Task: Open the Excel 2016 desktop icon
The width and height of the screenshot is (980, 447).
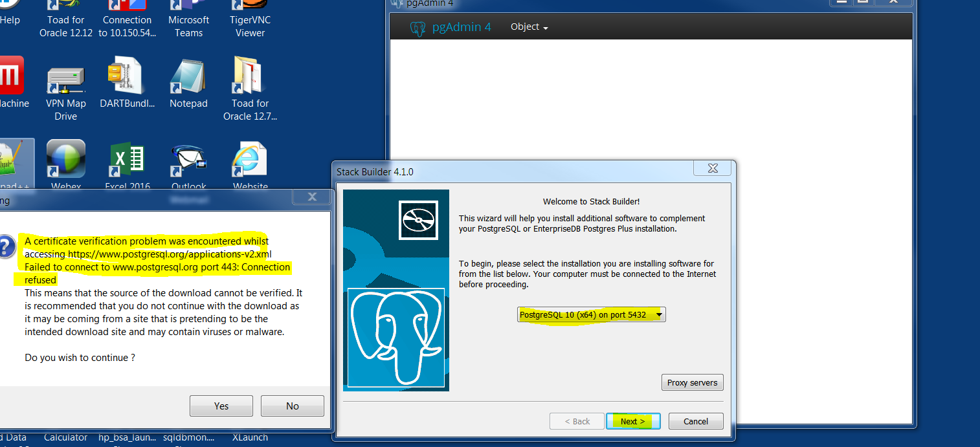Action: coord(126,160)
